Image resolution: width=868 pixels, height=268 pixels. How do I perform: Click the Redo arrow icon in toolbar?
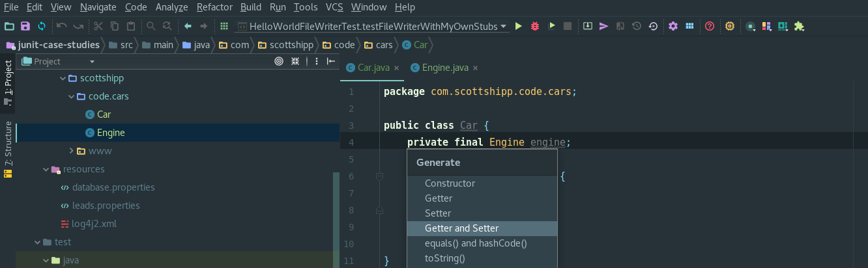[78, 26]
